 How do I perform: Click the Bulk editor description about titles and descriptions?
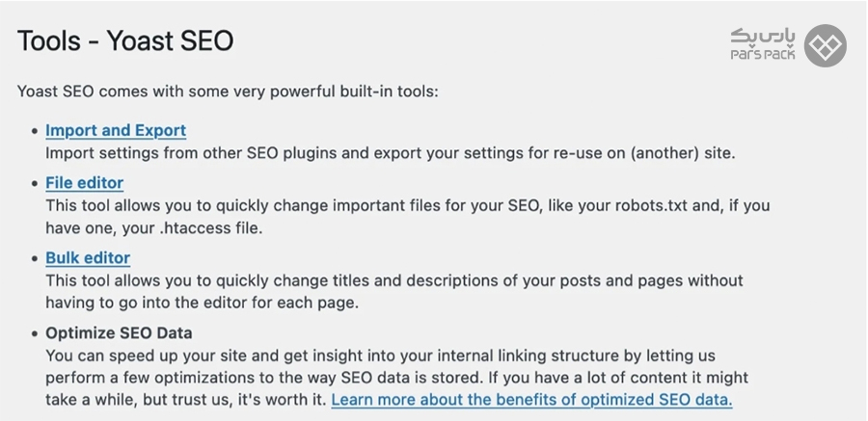(x=394, y=280)
